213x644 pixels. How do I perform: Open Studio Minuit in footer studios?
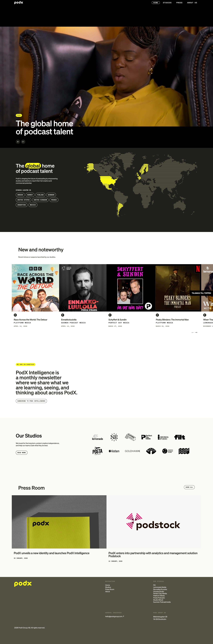coord(158,600)
